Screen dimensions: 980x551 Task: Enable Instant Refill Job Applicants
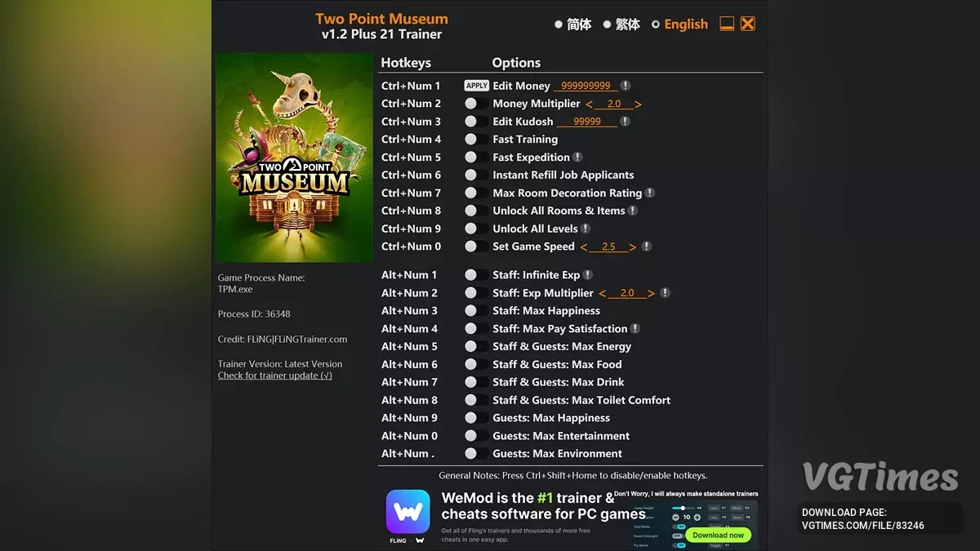(476, 175)
